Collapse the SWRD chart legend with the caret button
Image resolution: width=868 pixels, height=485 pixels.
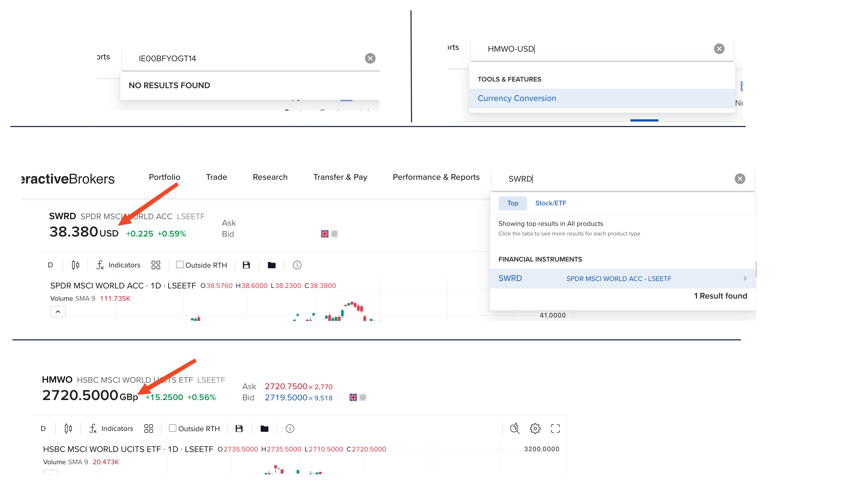point(58,312)
